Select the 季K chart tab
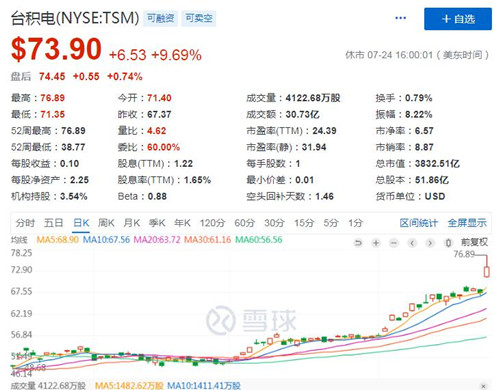The image size is (500, 390). 157,223
